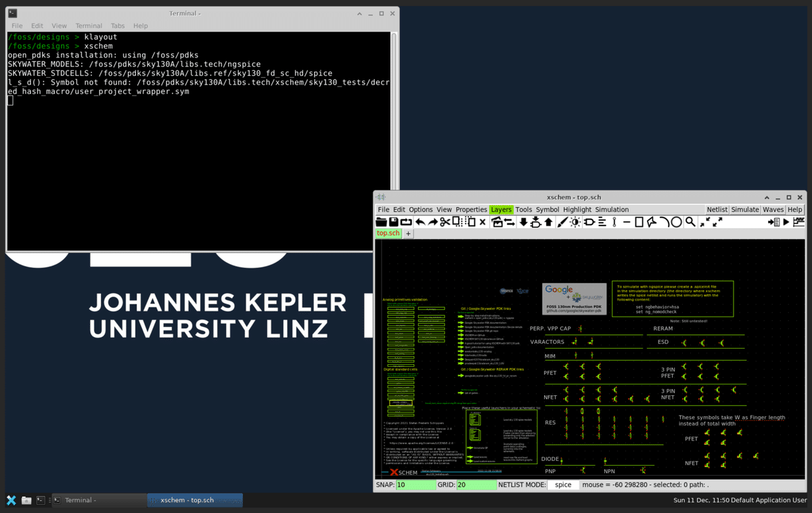Select the Insert wire tool icon
This screenshot has width=812, height=513.
[614, 222]
